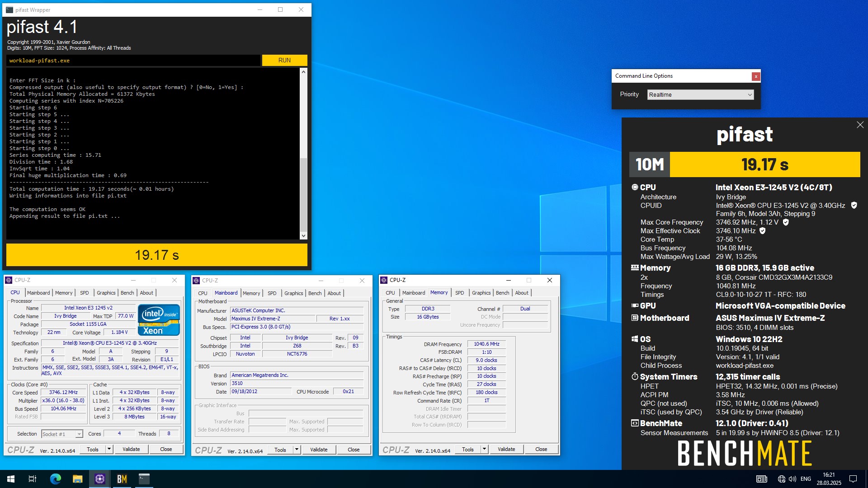Screen dimensions: 868x488
Task: Click Validate in CPU-Z Memory window
Action: [x=506, y=449]
